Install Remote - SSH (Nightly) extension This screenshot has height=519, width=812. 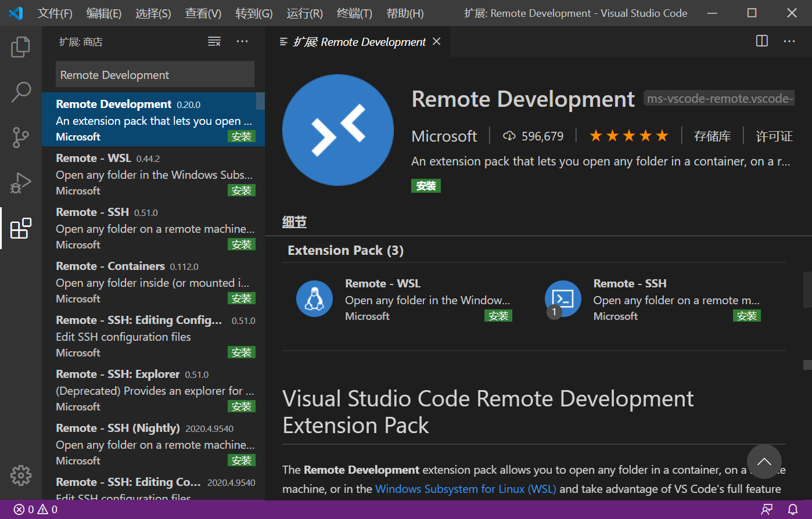pyautogui.click(x=242, y=461)
